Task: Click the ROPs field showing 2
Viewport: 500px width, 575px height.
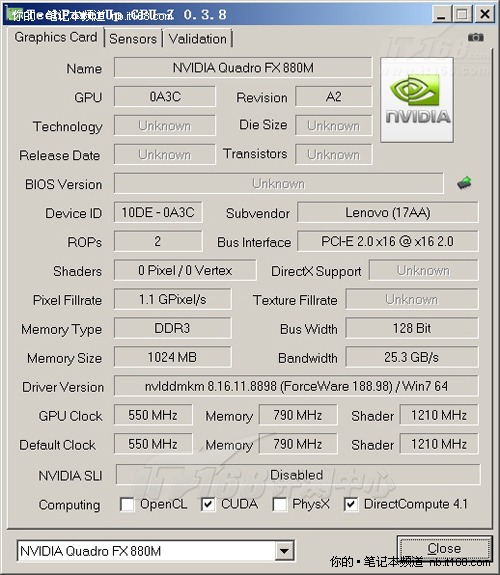Action: [158, 241]
